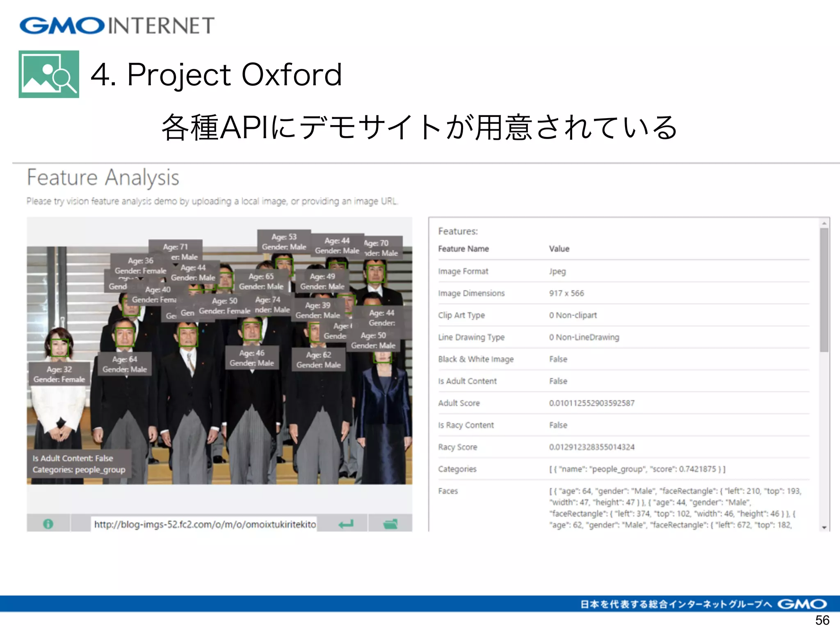The width and height of the screenshot is (840, 630).
Task: Click the 'Feature Name' column header
Action: [x=463, y=249]
